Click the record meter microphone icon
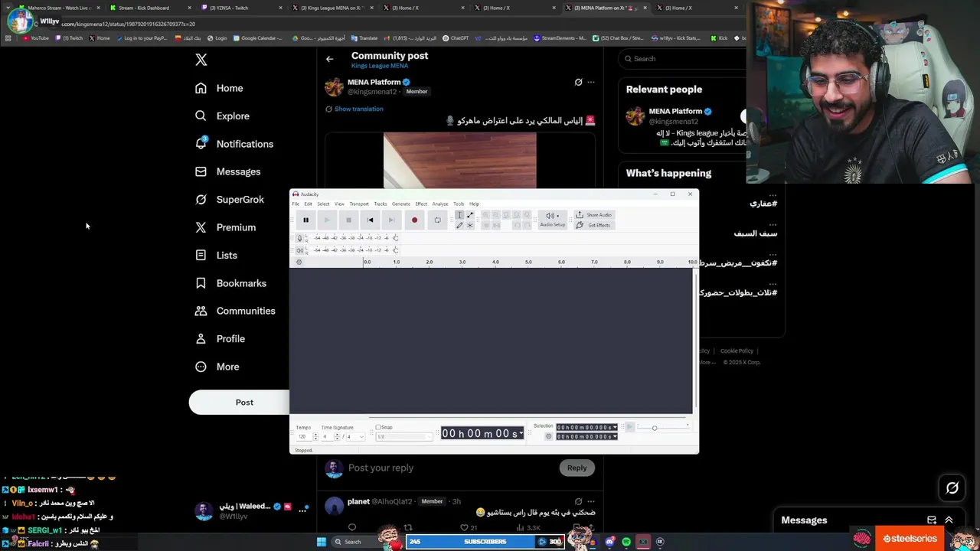Image resolution: width=980 pixels, height=551 pixels. tap(299, 238)
